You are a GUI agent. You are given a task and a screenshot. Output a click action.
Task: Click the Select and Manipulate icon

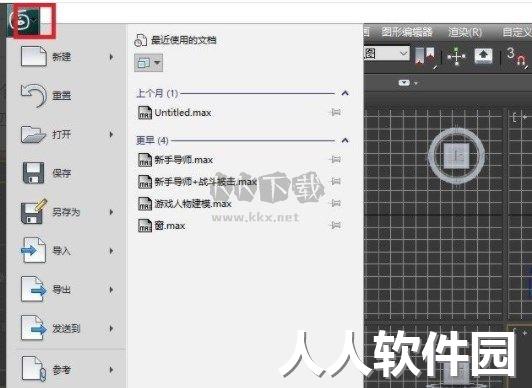(456, 56)
